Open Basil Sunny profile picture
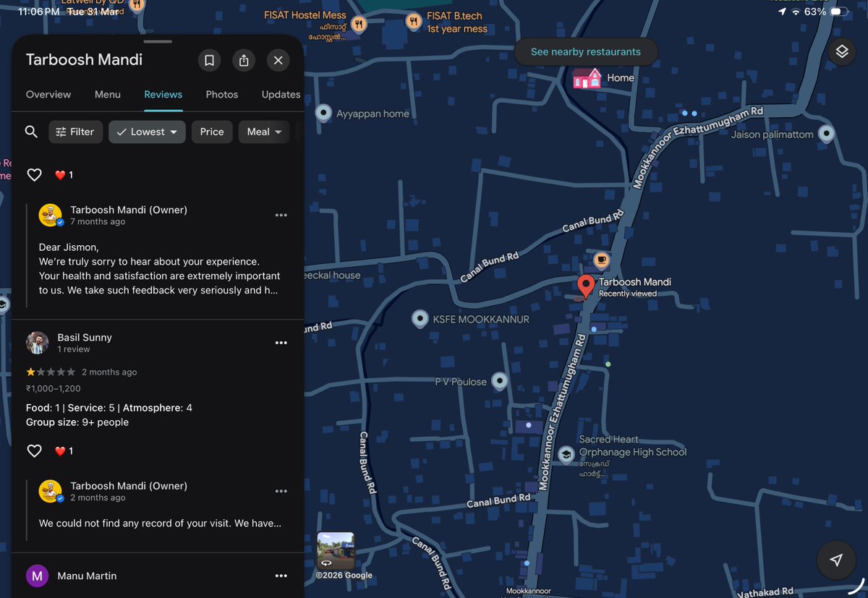The image size is (868, 598). pos(38,343)
